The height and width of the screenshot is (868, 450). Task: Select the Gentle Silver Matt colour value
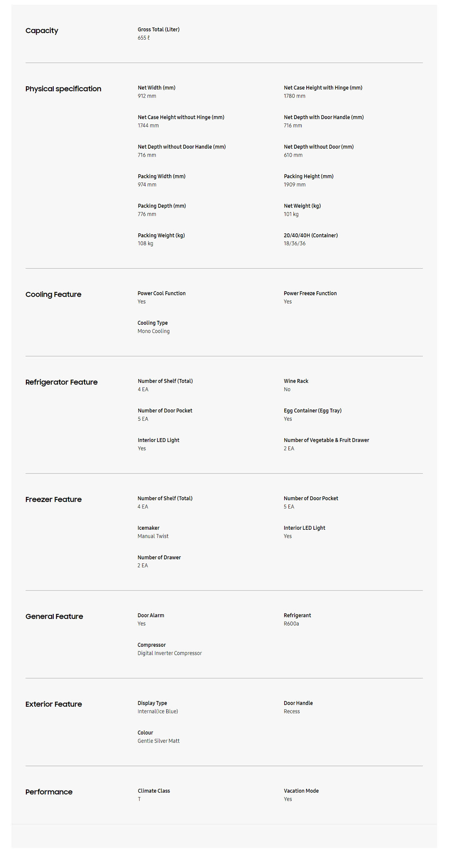(158, 741)
